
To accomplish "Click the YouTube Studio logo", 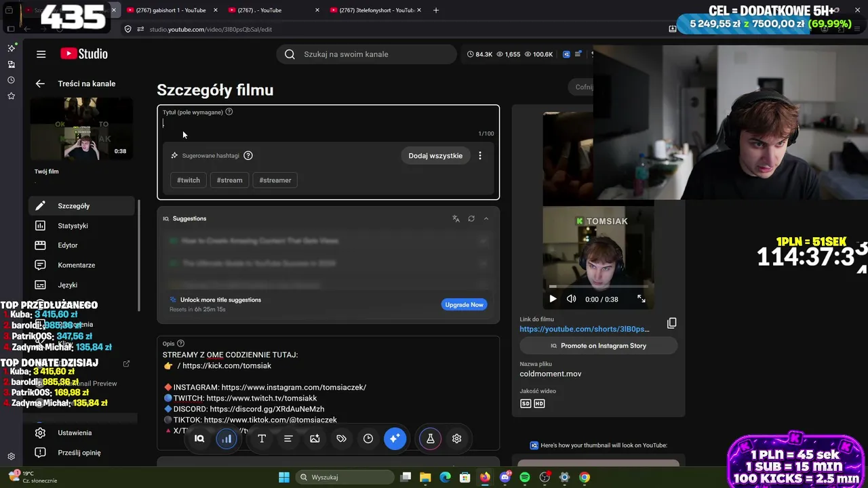I will [x=84, y=54].
